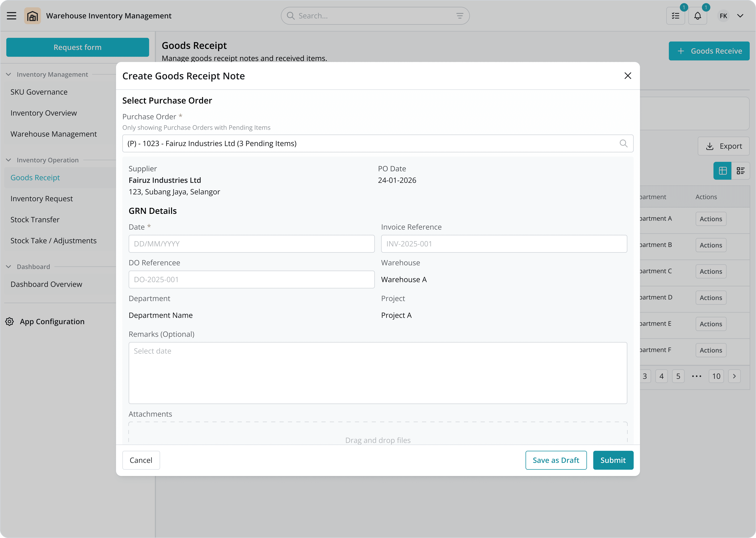
Task: Expand the FK user account dropdown
Action: (x=740, y=16)
